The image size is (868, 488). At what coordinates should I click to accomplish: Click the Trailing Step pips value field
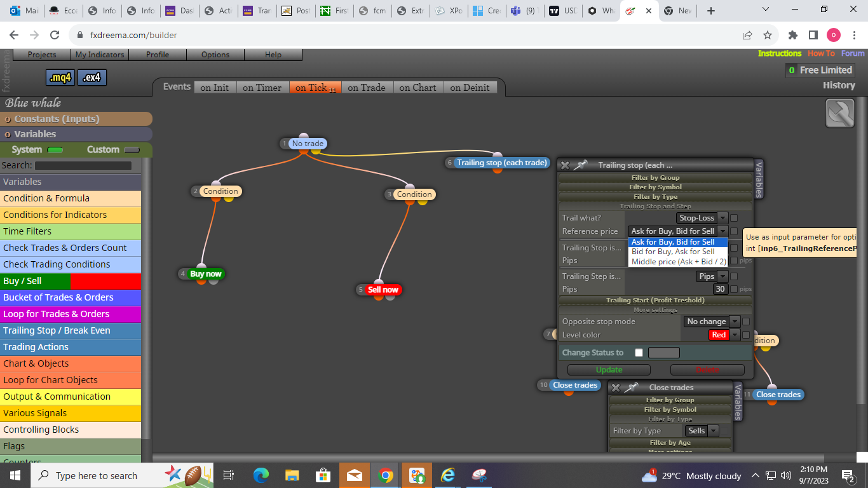point(720,289)
